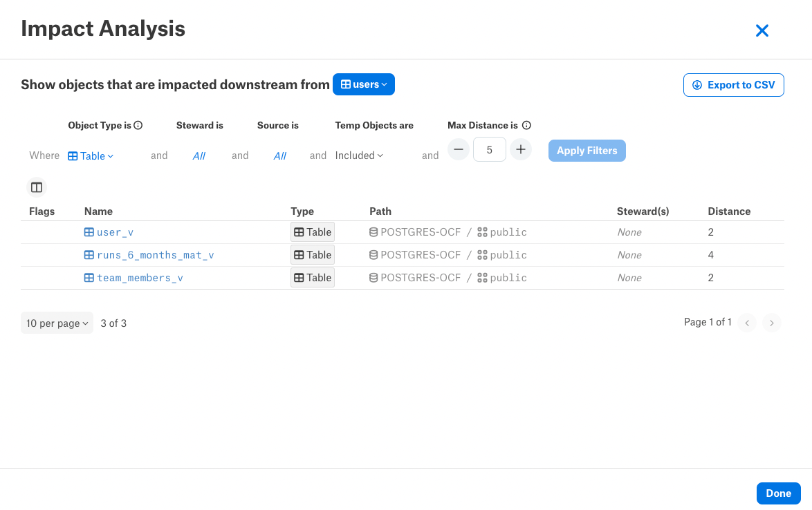Click Export to CSV button
Screen dimensions: 812x510
point(733,85)
